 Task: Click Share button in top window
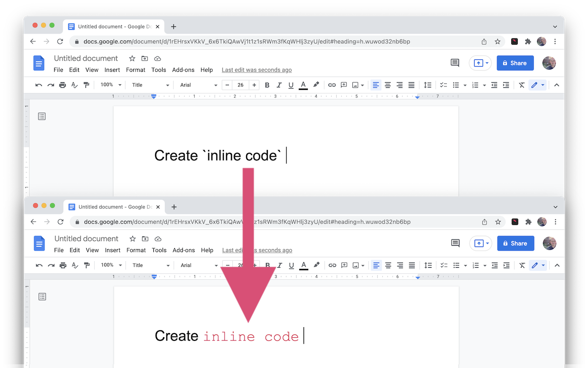(515, 63)
